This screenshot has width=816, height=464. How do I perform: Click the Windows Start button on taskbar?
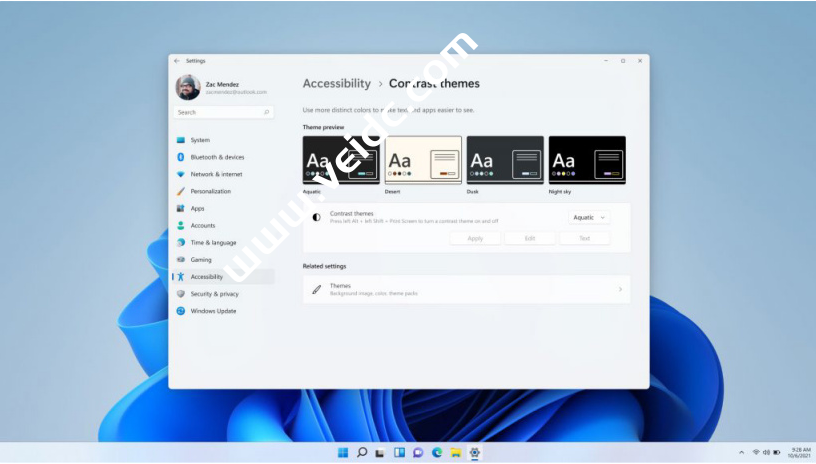click(343, 453)
